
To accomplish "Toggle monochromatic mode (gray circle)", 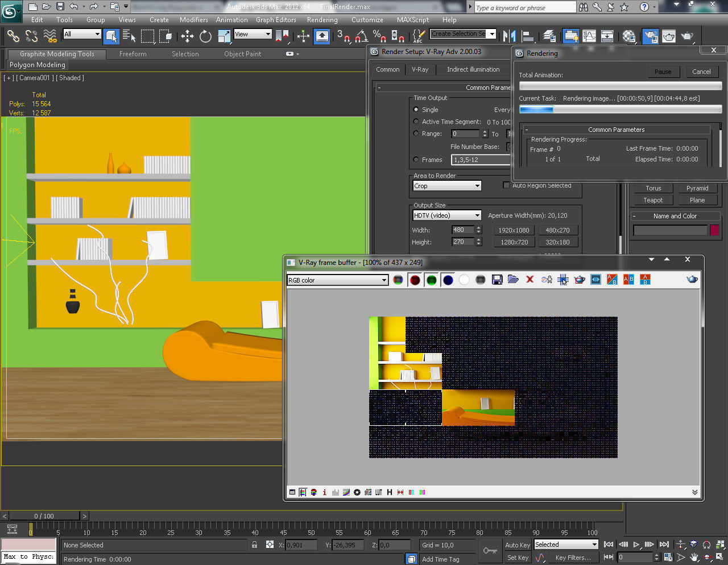I will [481, 280].
